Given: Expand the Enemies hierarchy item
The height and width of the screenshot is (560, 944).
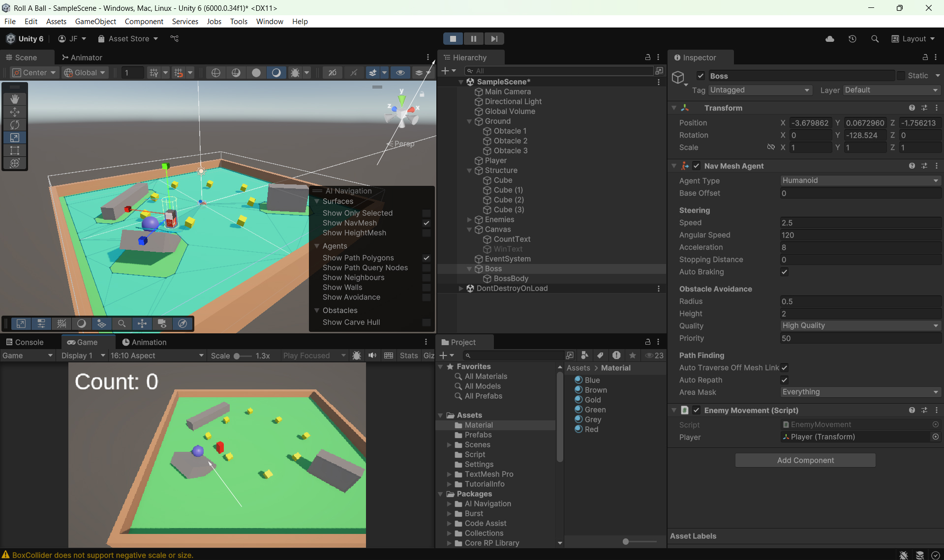Looking at the screenshot, I should point(469,220).
